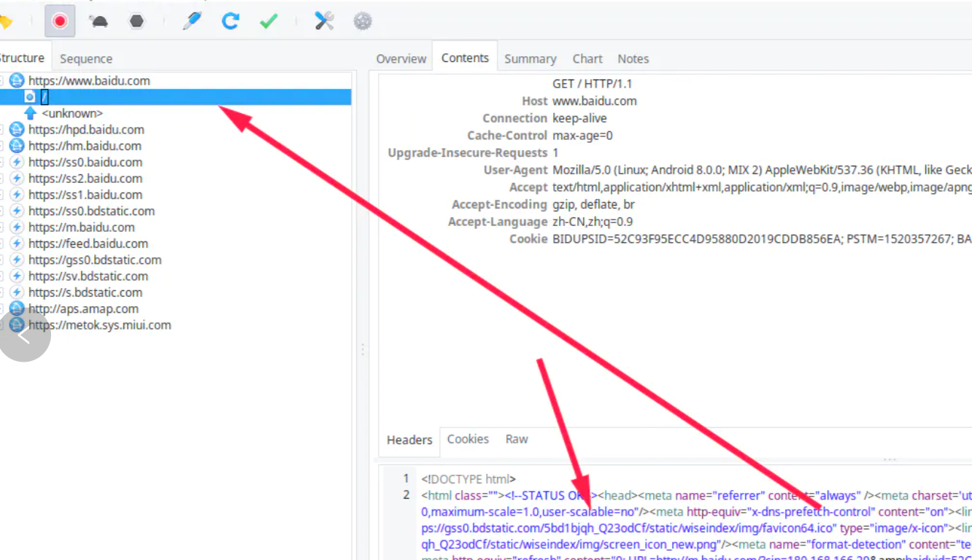The width and height of the screenshot is (972, 560).
Task: Switch to the Sequence view tab
Action: click(86, 58)
